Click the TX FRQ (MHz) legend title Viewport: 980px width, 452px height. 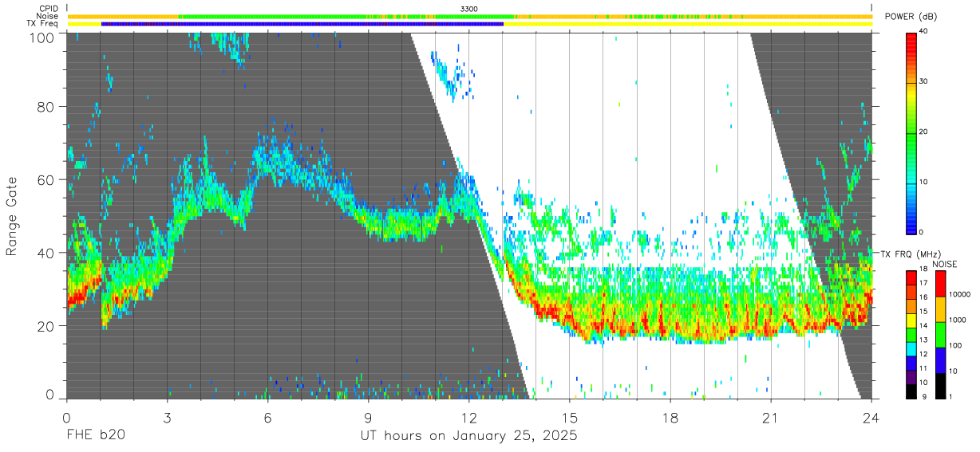tap(910, 254)
